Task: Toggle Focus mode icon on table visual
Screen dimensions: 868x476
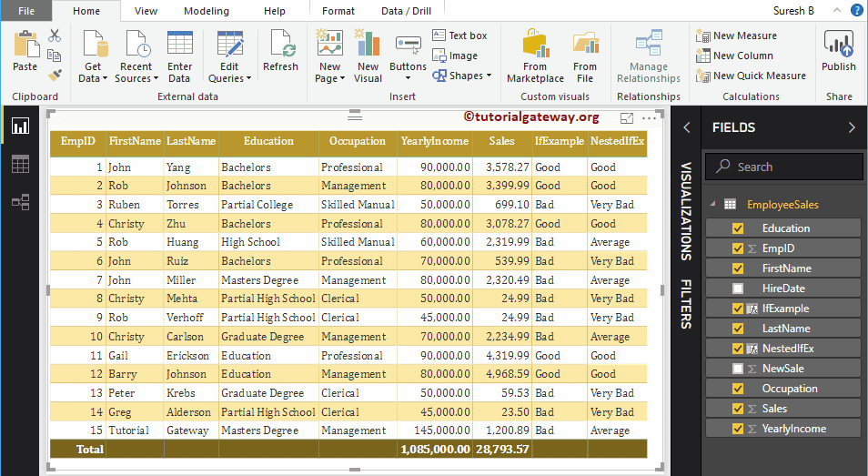Action: click(x=627, y=118)
